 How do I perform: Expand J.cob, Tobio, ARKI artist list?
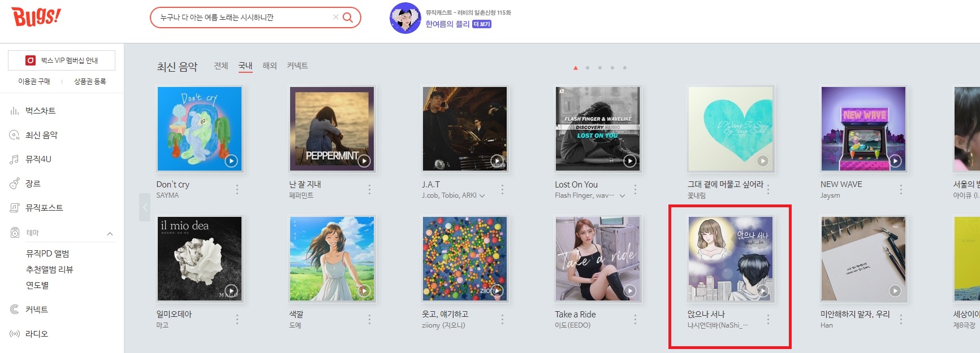(x=482, y=196)
